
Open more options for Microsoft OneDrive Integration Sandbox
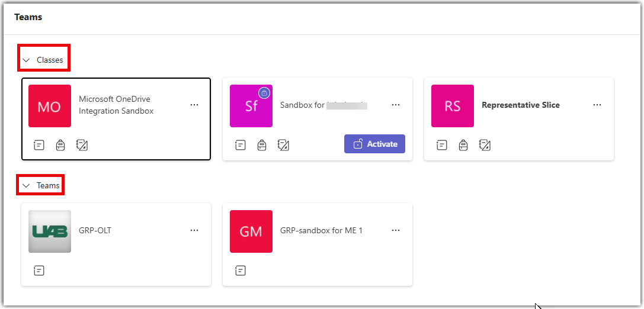[194, 105]
